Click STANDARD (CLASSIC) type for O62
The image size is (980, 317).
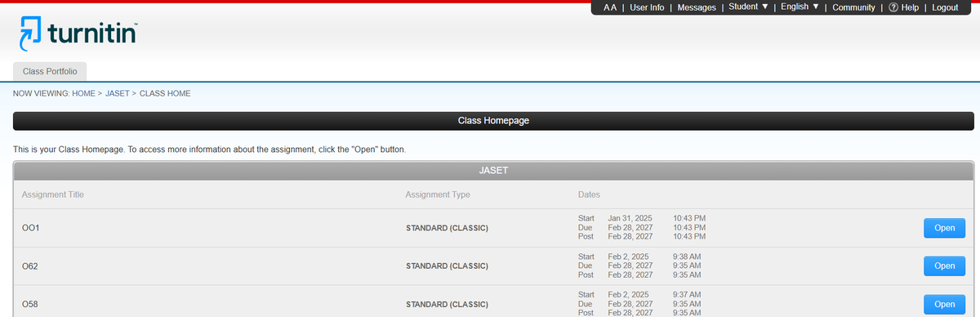coord(447,266)
